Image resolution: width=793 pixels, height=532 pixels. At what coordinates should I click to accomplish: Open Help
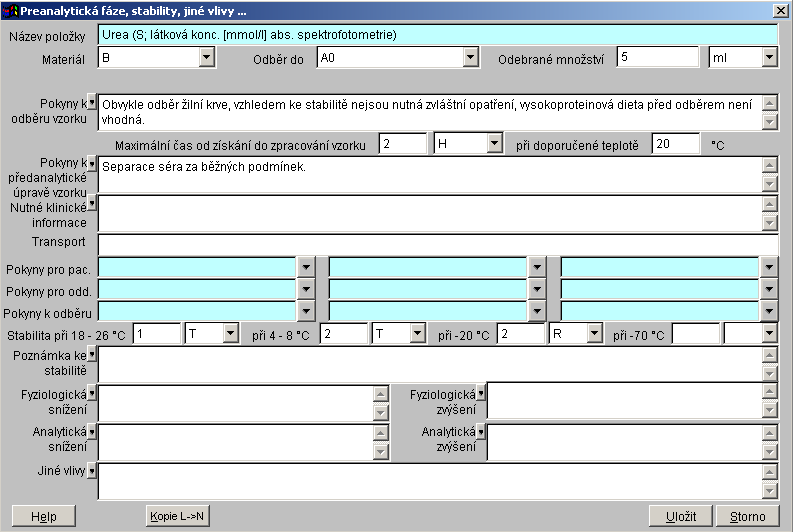click(43, 516)
